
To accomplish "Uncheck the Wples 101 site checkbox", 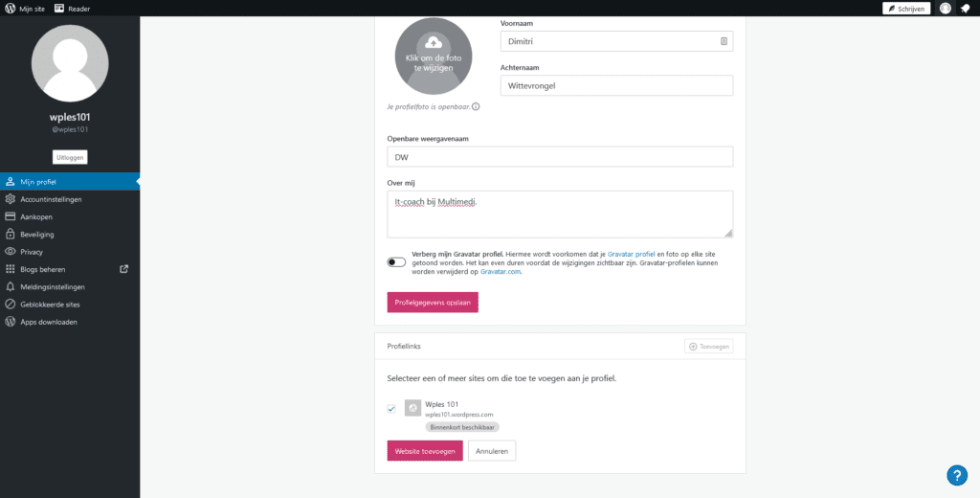I will click(391, 409).
